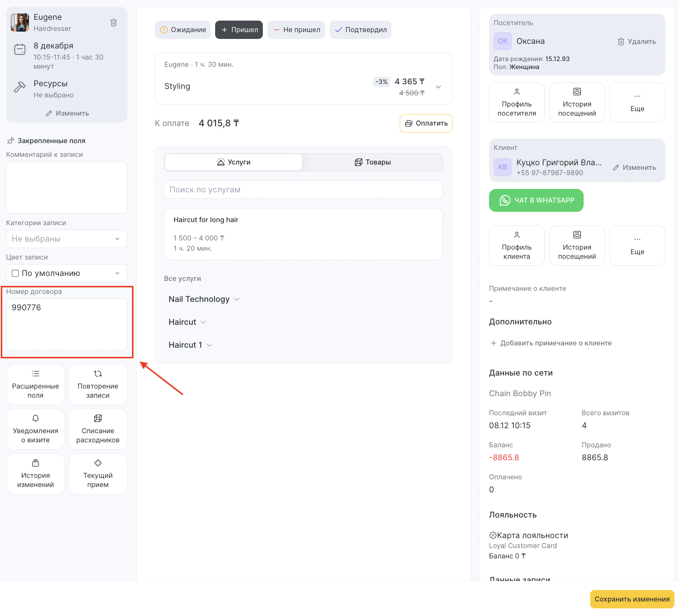Switch to the Услуги tab

point(233,162)
